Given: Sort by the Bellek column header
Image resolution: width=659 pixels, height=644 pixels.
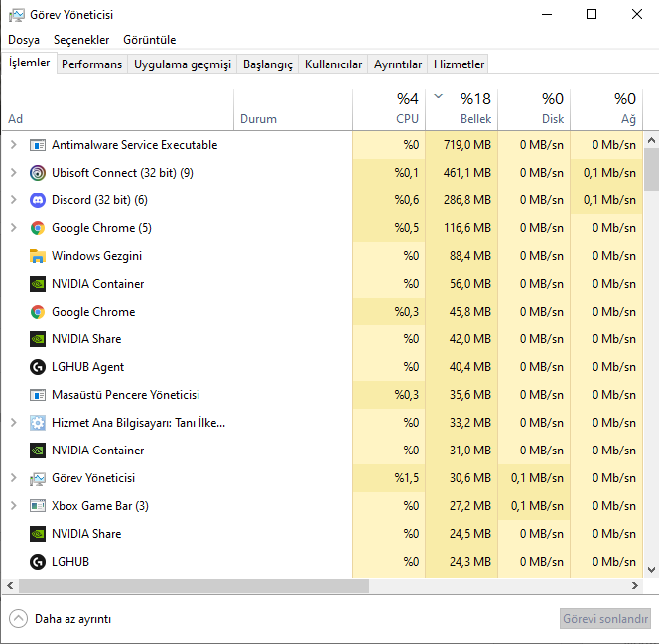Looking at the screenshot, I should coord(461,109).
